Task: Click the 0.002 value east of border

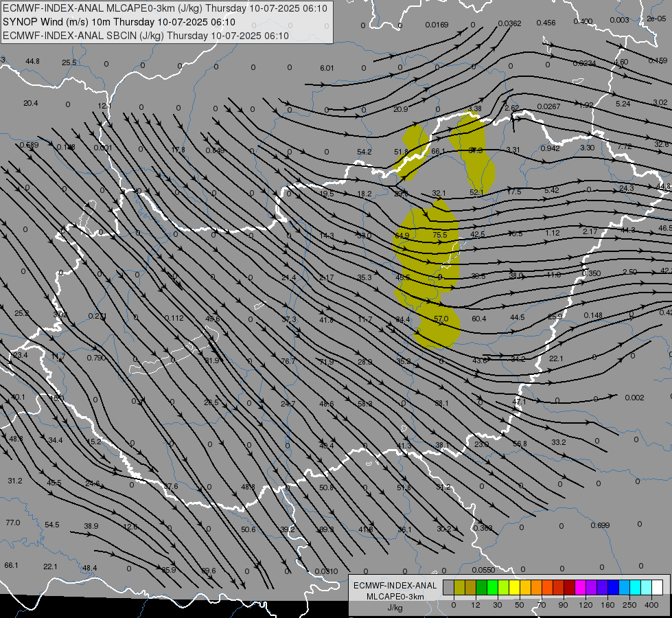Action: (634, 398)
